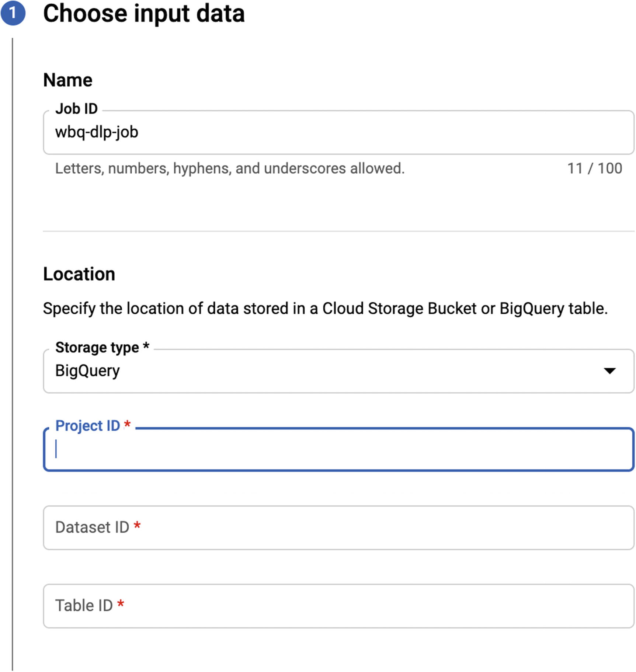Select the BigQuery storage type value
Image resolution: width=636 pixels, height=672 pixels.
point(87,371)
